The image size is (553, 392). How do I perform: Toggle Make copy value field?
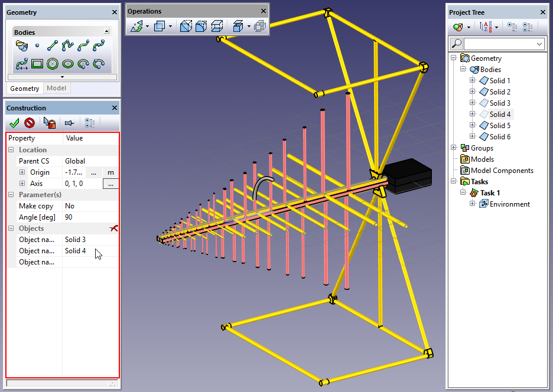[90, 206]
